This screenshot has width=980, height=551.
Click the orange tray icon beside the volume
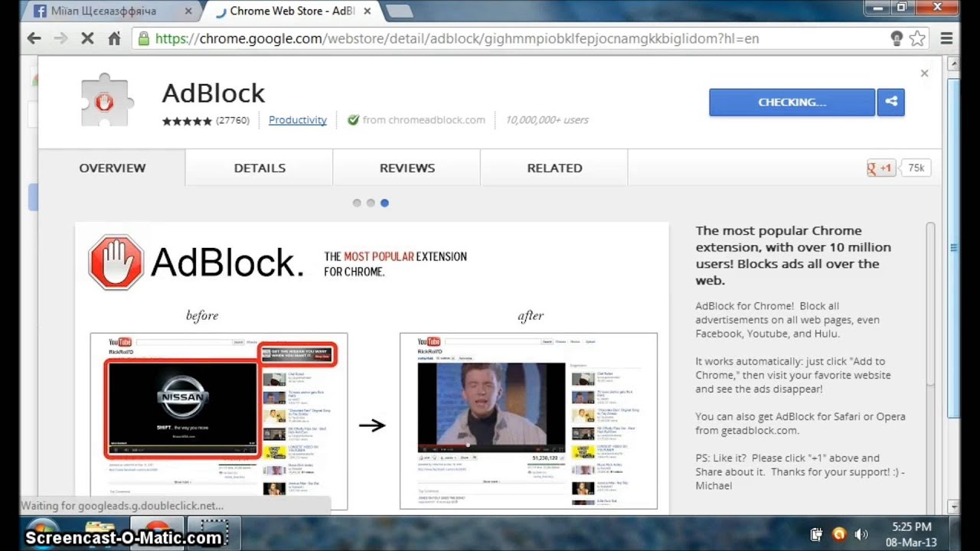pyautogui.click(x=839, y=534)
